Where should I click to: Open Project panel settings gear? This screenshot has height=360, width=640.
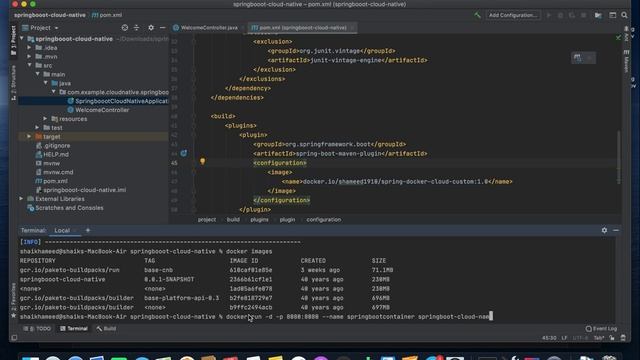pyautogui.click(x=151, y=28)
